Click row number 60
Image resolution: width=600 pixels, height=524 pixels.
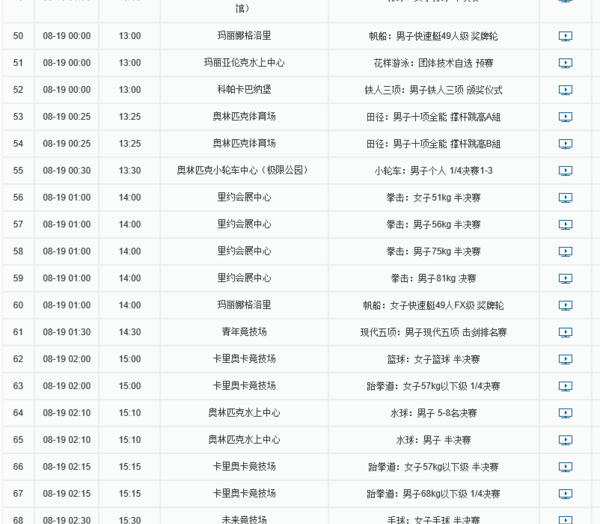[x=18, y=305]
